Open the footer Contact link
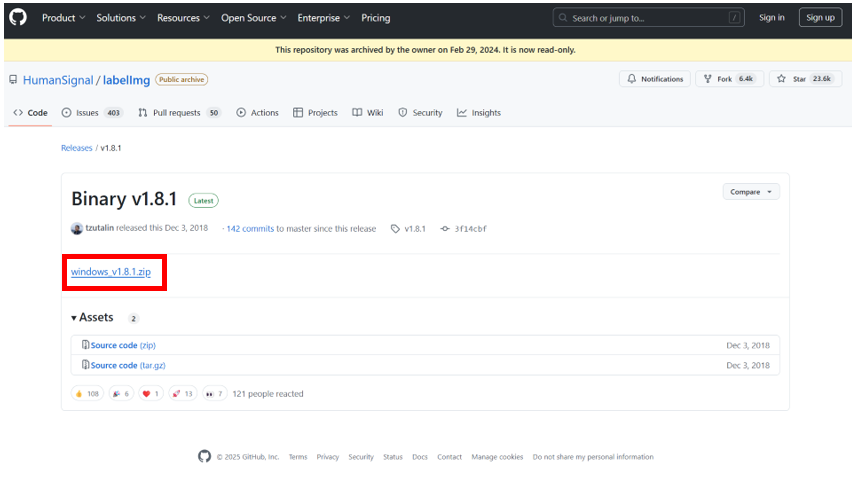The height and width of the screenshot is (484, 852). tap(449, 457)
